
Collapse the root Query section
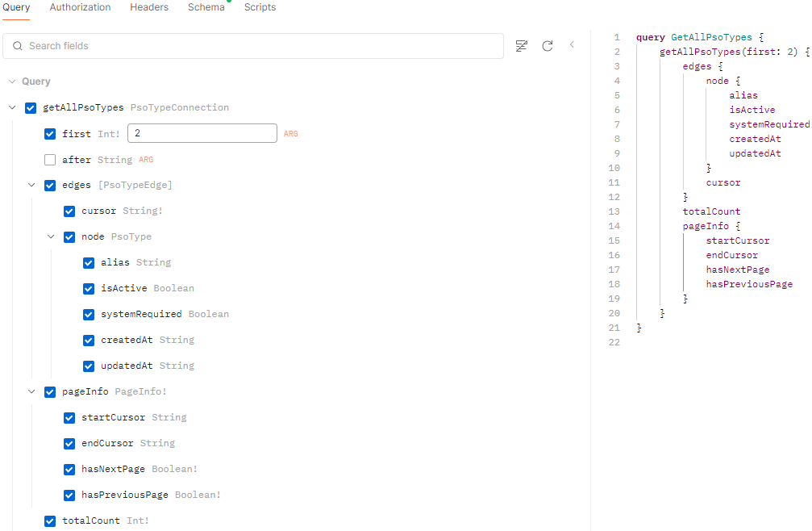coord(11,82)
